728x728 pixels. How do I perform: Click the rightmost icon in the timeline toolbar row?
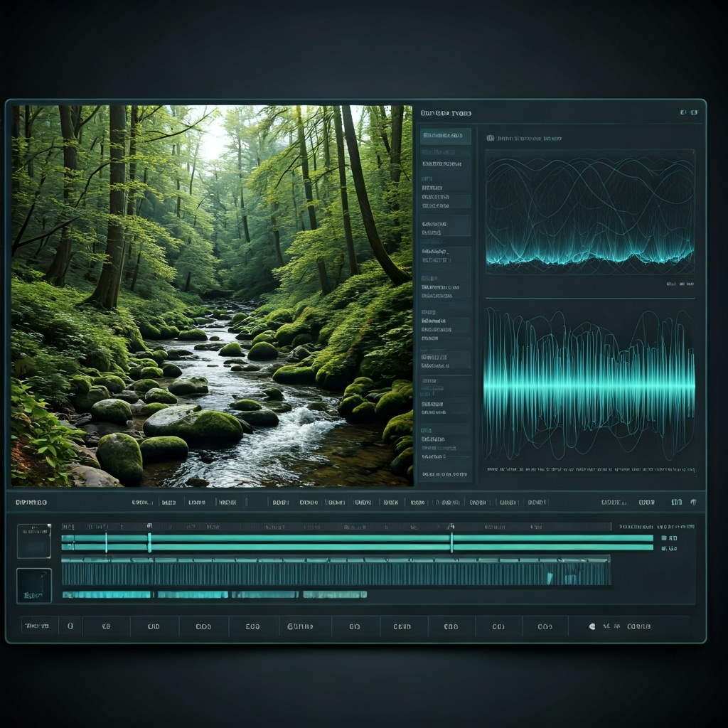pyautogui.click(x=693, y=502)
